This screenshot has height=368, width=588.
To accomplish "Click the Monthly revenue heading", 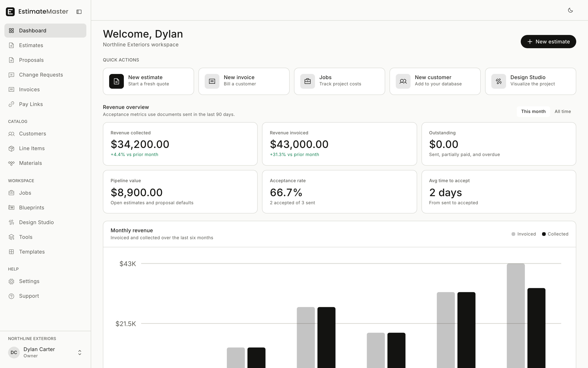I will pos(132,230).
